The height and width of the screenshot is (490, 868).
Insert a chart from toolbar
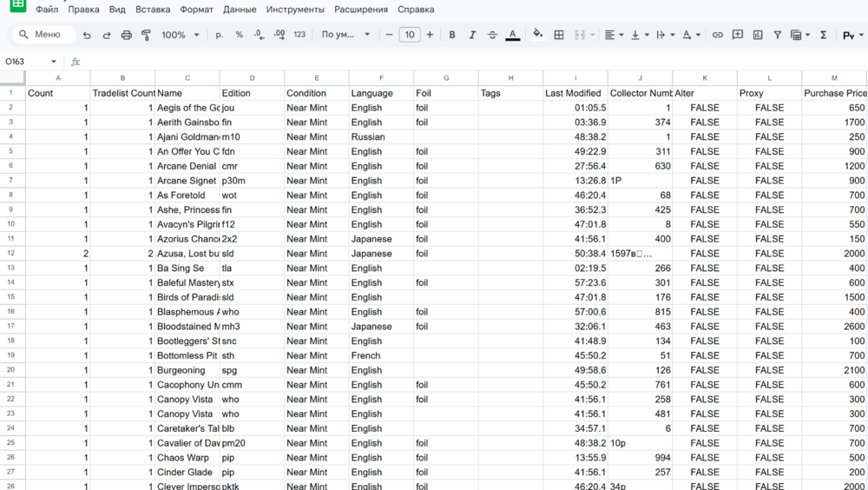(758, 35)
